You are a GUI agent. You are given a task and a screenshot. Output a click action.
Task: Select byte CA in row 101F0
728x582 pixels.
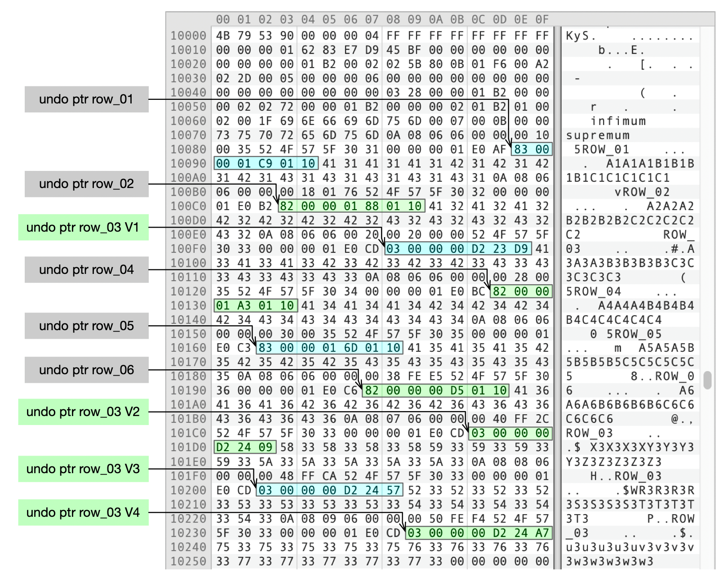329,476
